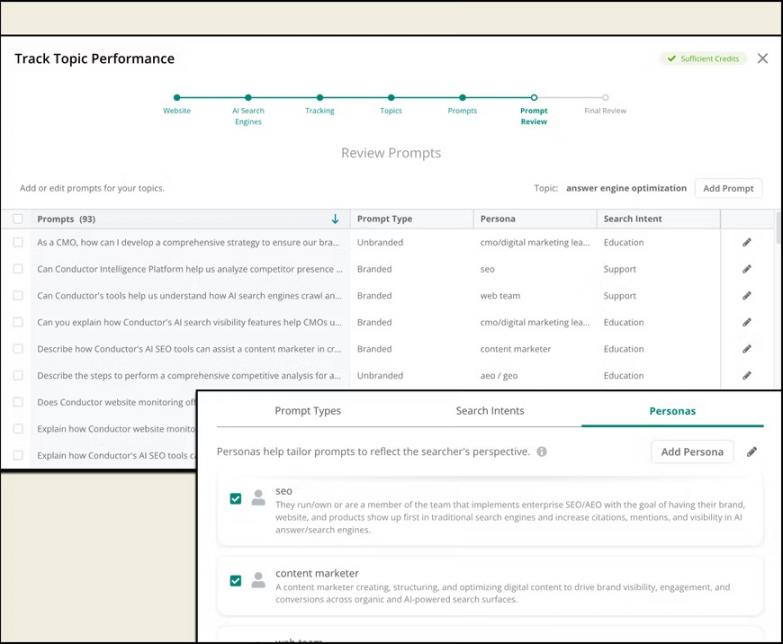
Task: Click the content marketer persona user icon
Action: [258, 580]
